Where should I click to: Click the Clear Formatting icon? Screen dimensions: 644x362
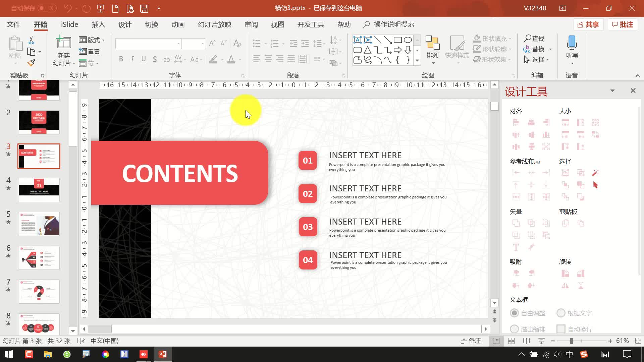point(237,43)
